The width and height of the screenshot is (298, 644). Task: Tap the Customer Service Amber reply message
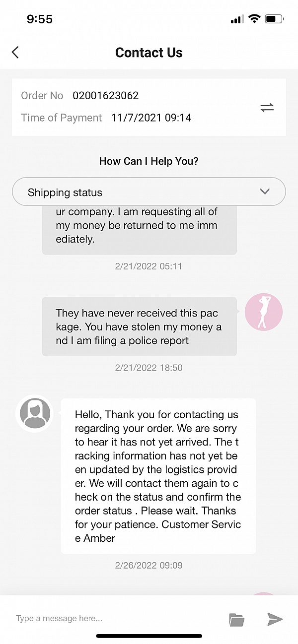(158, 476)
